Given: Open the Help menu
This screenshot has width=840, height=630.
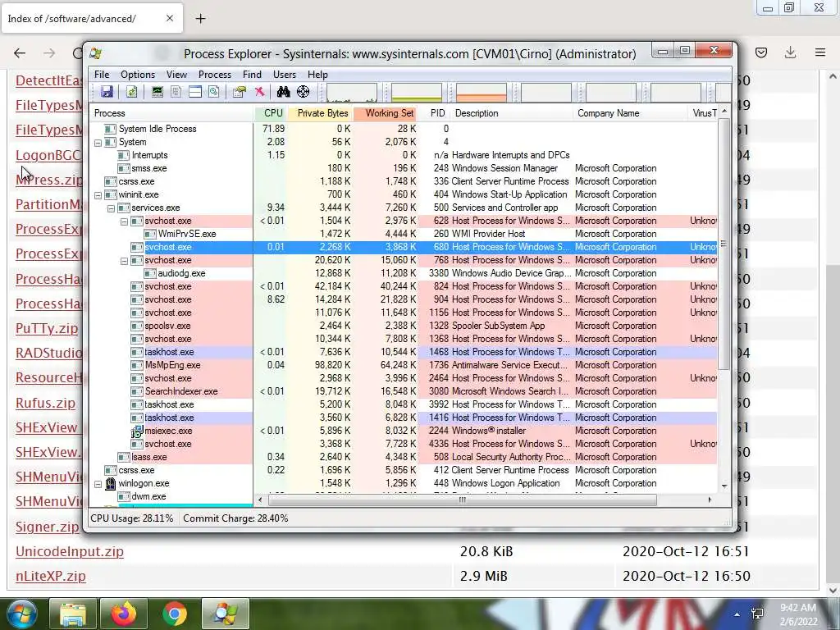Looking at the screenshot, I should point(317,75).
